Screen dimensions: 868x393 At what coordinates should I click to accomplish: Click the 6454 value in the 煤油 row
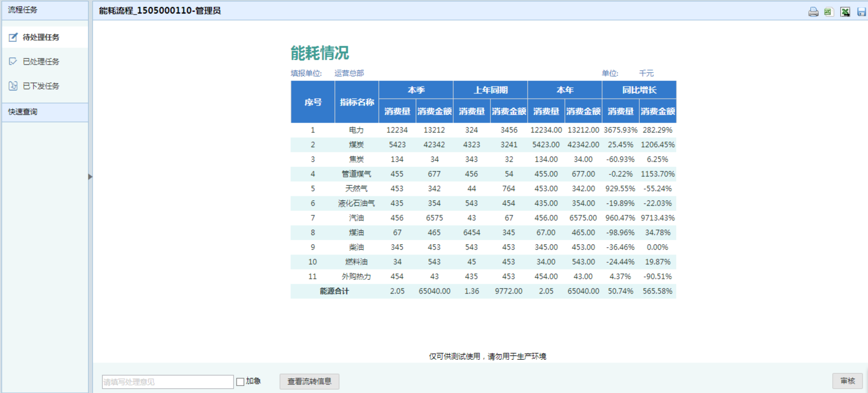click(471, 233)
